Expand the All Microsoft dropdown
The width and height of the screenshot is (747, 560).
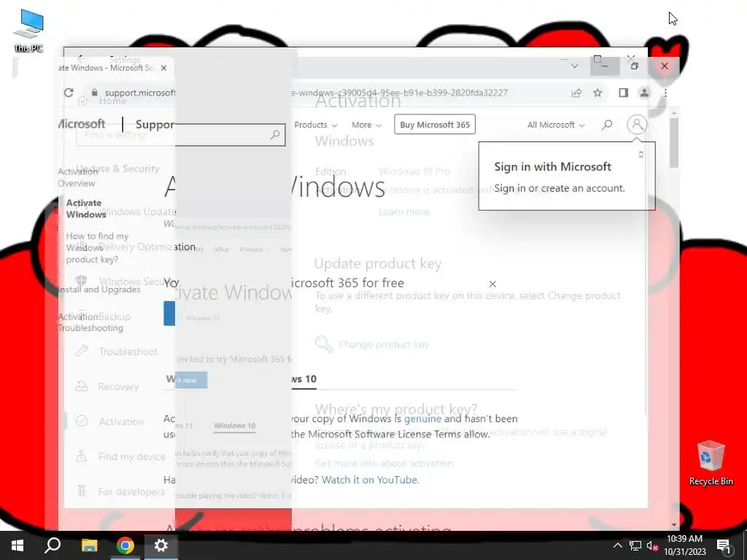(555, 125)
